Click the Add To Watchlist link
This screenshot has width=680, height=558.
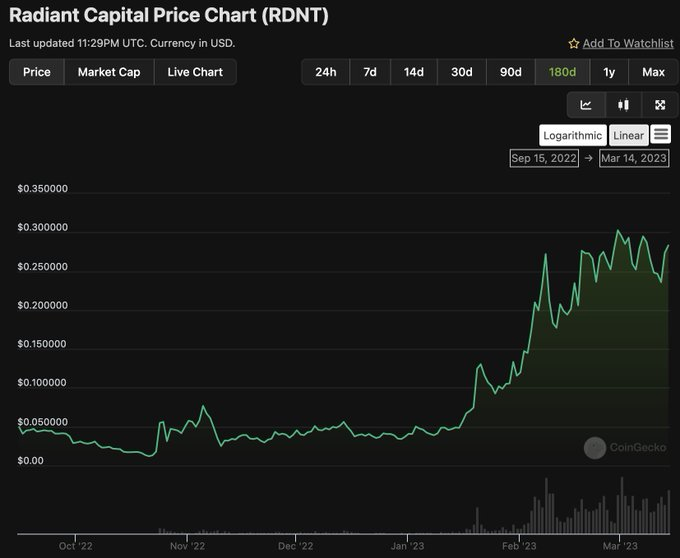click(x=628, y=43)
